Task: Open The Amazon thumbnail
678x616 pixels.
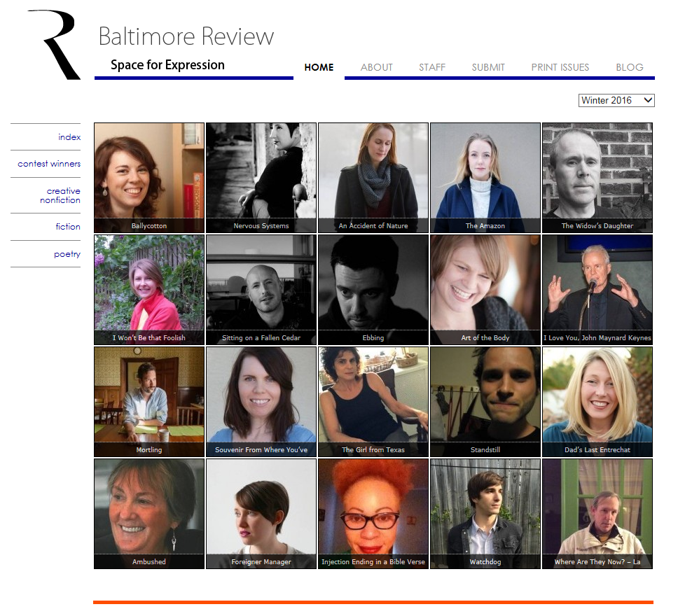Action: click(485, 178)
